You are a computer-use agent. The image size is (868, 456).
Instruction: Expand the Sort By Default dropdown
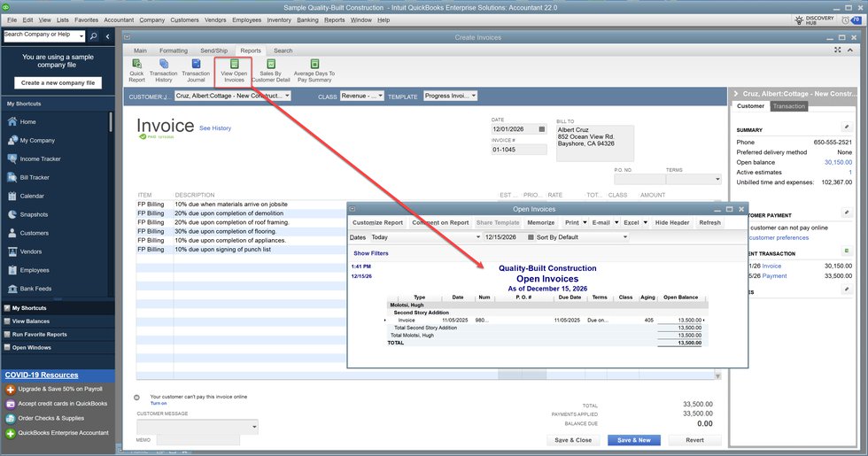pyautogui.click(x=624, y=237)
